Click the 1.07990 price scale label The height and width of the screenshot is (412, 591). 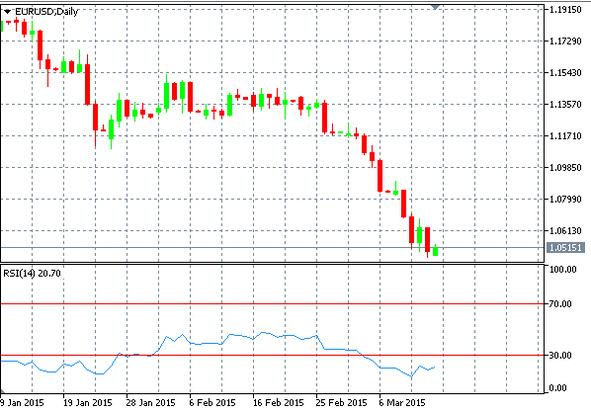566,199
